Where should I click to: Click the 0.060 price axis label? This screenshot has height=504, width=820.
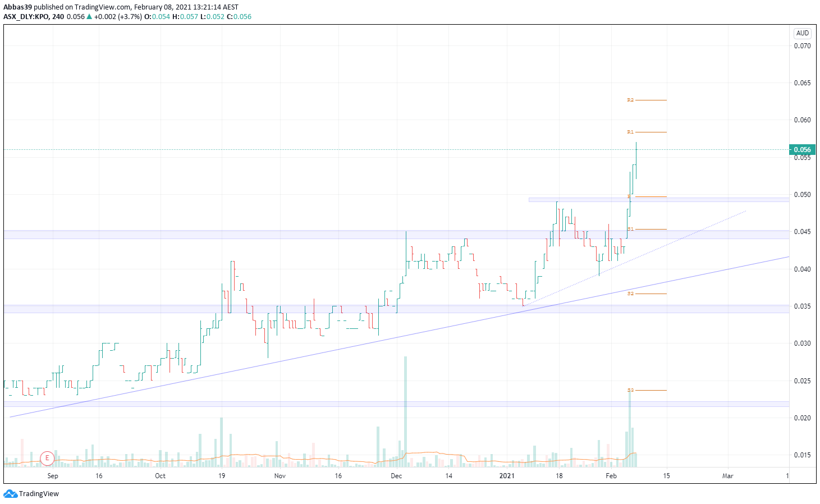pyautogui.click(x=802, y=120)
